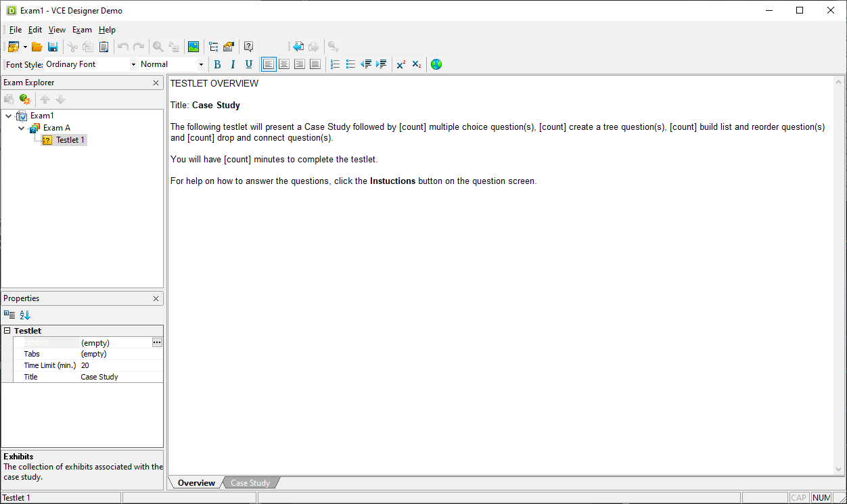
Task: Open the Normal paragraph style dropdown
Action: (201, 64)
